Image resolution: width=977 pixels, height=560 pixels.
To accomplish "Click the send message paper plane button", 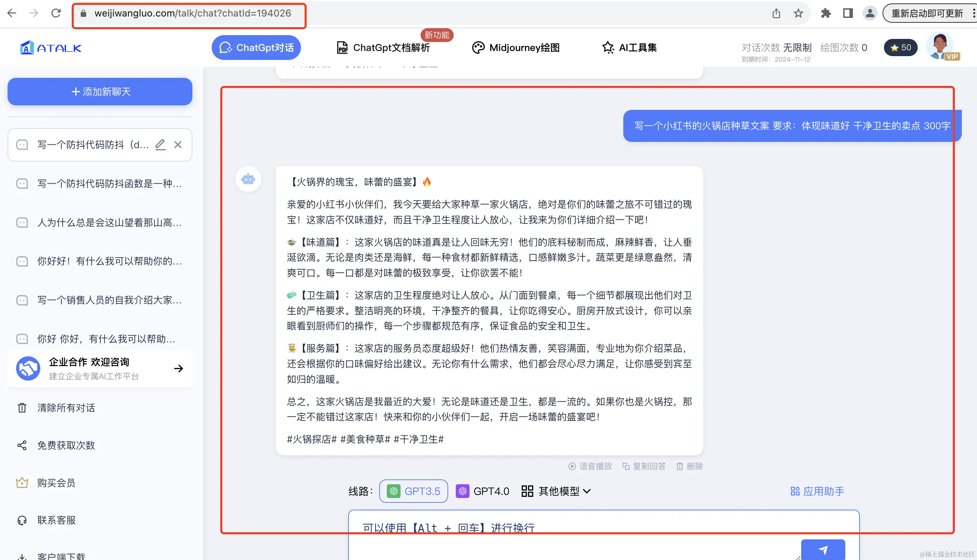I will point(823,549).
